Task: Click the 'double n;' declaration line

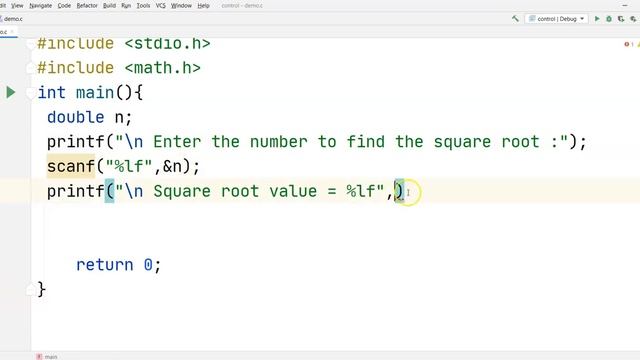Action: coord(89,118)
